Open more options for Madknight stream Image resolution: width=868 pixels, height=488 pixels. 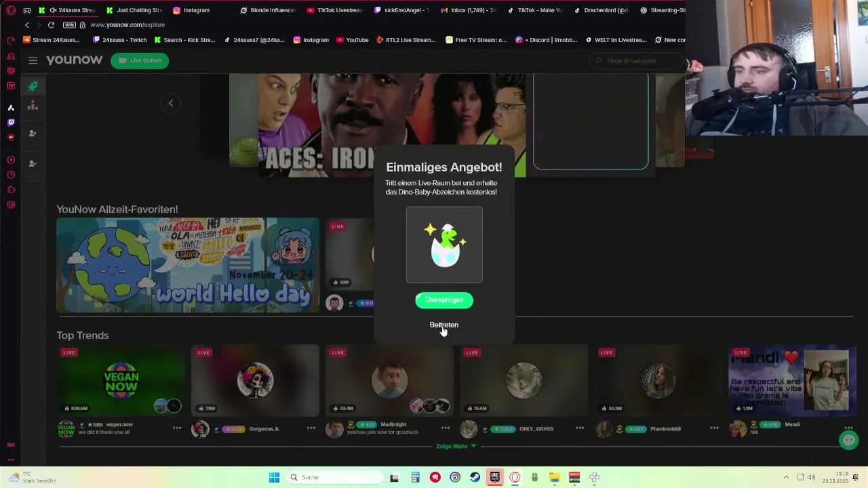(446, 428)
